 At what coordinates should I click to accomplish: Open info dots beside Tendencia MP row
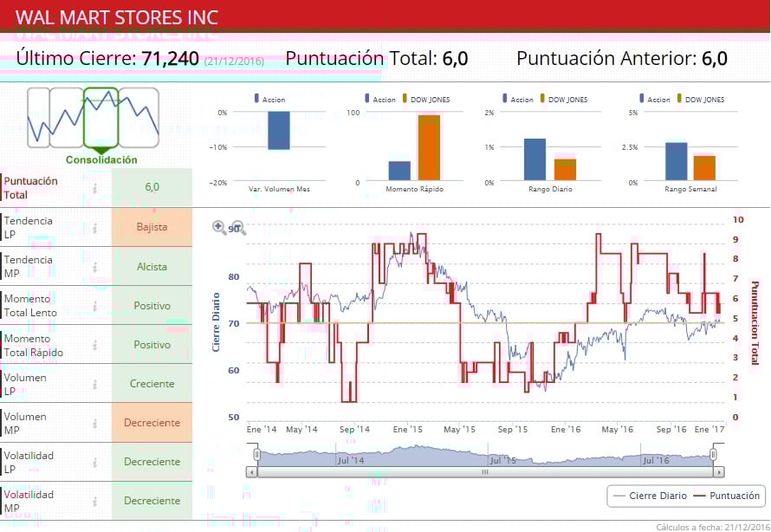coord(95,267)
